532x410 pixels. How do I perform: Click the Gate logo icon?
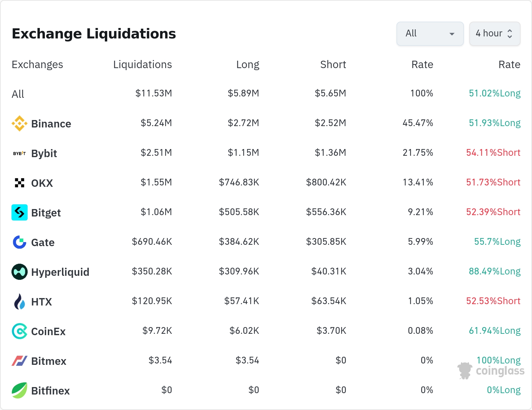[x=19, y=242]
